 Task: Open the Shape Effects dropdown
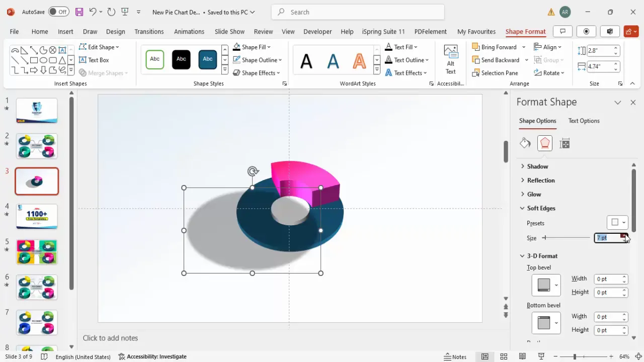256,73
